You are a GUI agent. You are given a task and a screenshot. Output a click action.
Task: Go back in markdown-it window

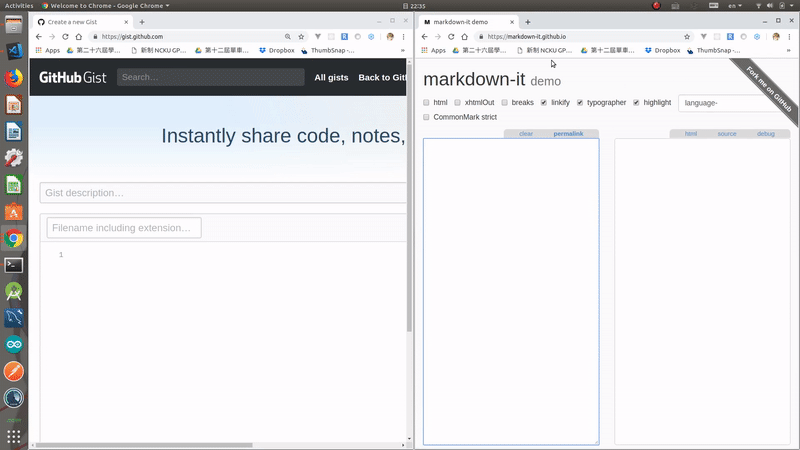[424, 37]
